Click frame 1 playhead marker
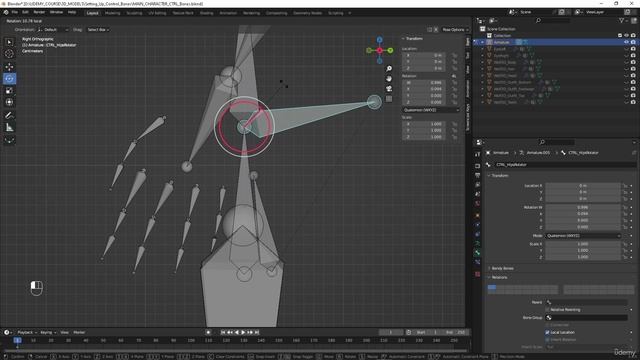 [17, 340]
